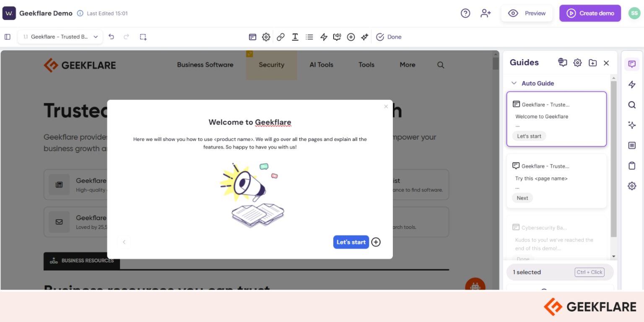
Task: Click the undo arrow in toolbar
Action: (111, 37)
